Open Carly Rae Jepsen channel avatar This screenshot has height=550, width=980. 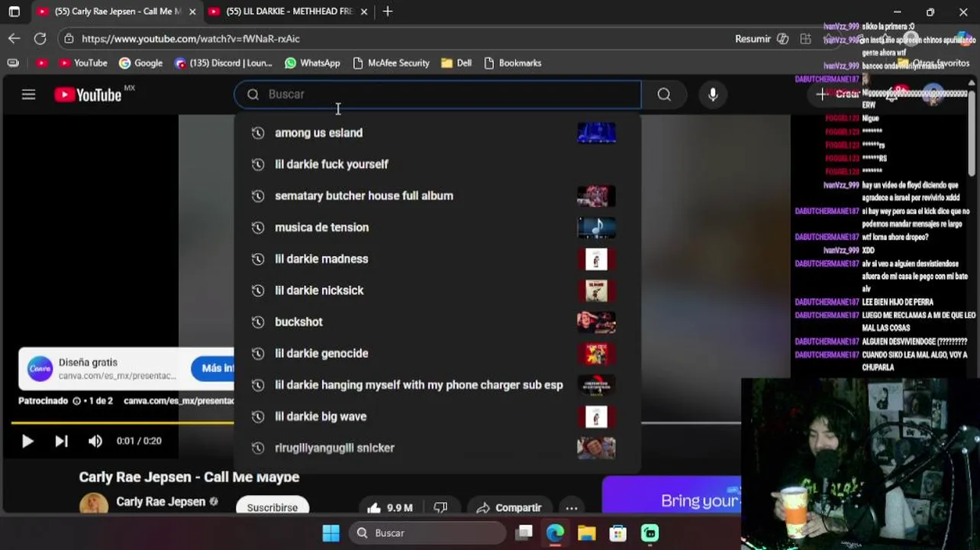(93, 505)
